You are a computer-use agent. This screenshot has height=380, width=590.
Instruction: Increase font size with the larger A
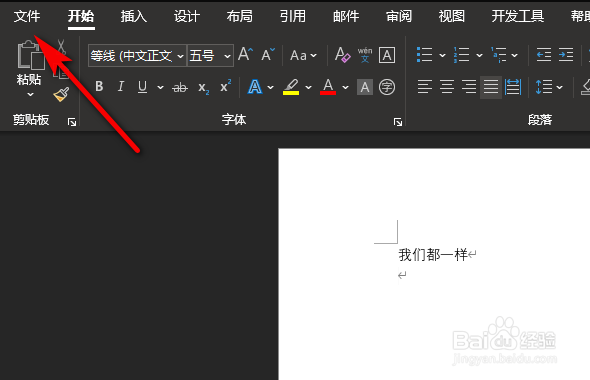point(245,55)
